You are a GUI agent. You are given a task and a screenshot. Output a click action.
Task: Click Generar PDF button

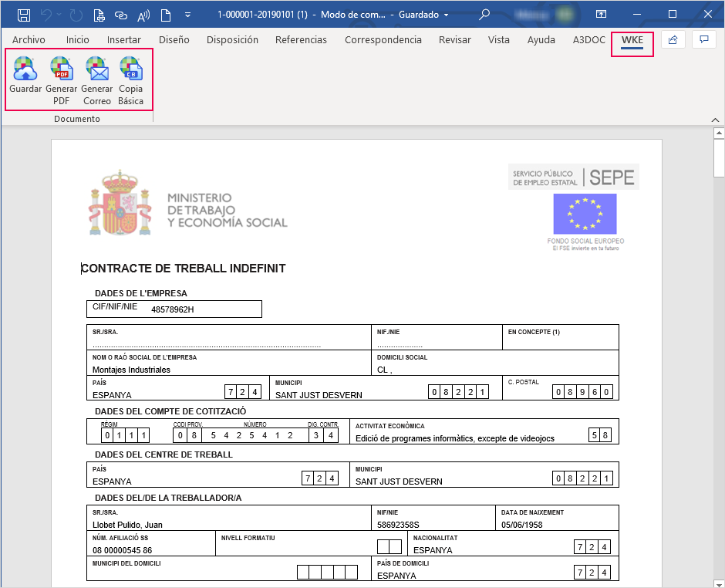(61, 80)
